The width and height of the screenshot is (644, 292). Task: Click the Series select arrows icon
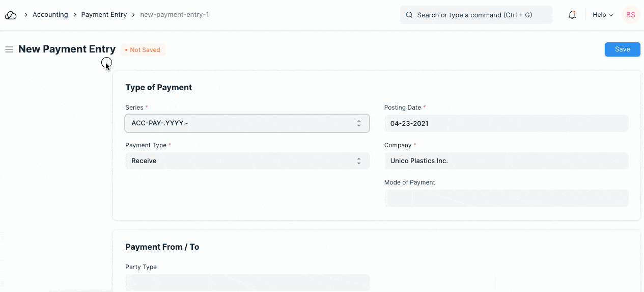coord(359,123)
